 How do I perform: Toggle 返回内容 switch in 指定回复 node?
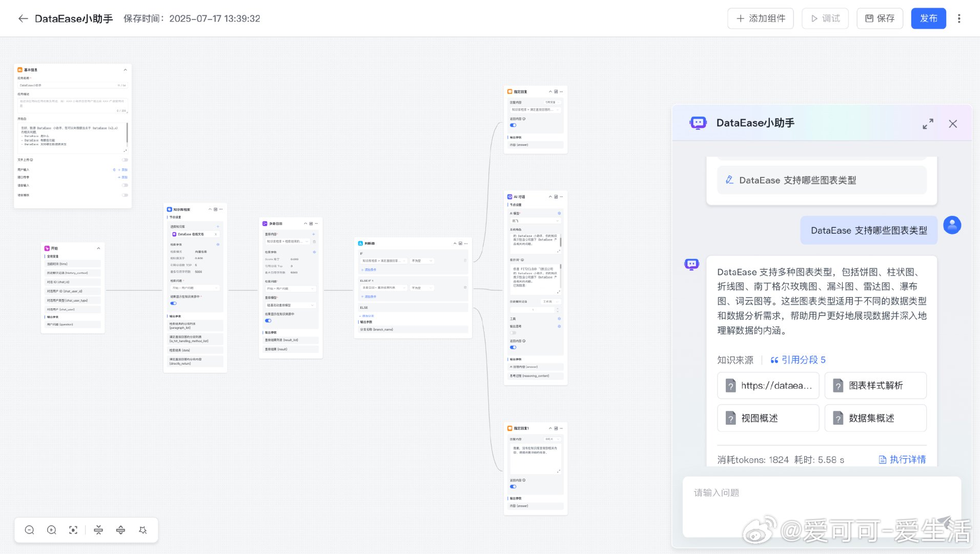[513, 125]
